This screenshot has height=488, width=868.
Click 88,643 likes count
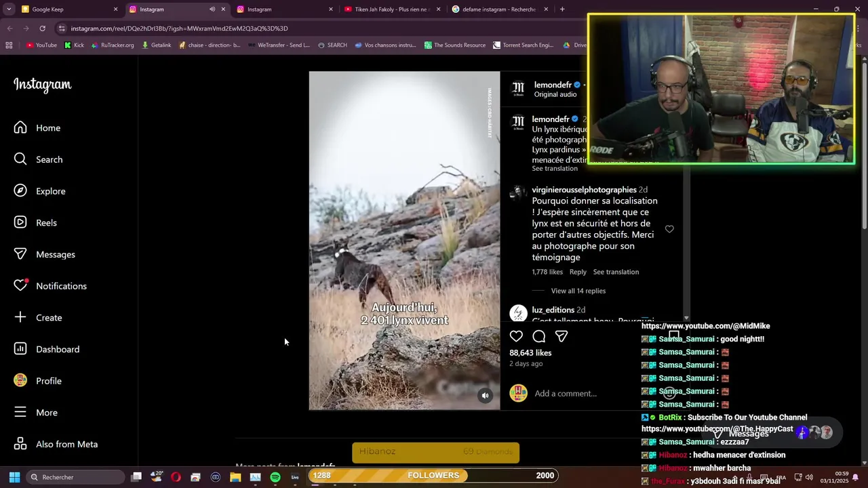coord(530,353)
